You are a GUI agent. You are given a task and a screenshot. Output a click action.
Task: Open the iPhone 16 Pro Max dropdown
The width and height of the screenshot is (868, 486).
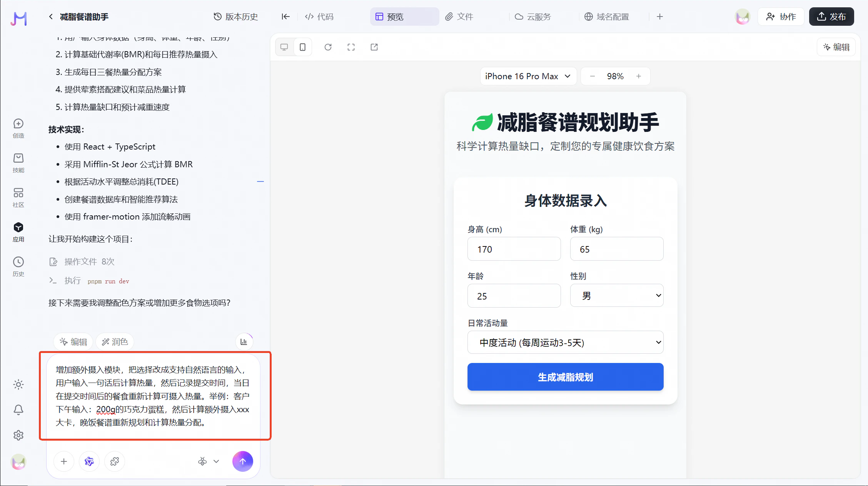(x=527, y=76)
